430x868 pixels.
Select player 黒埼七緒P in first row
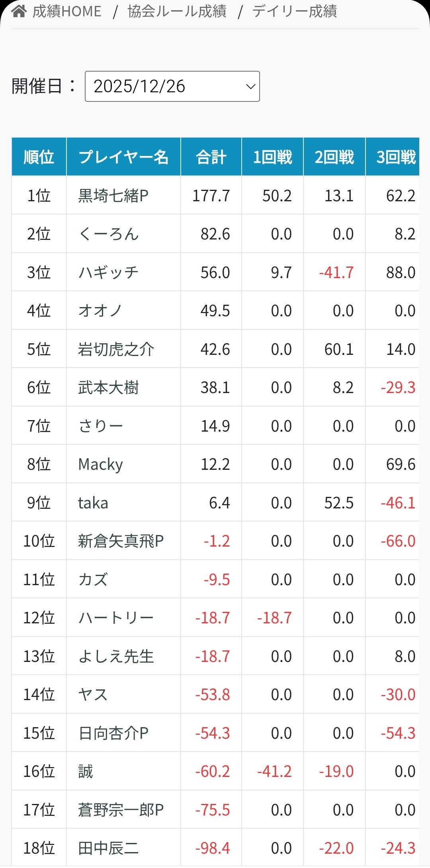point(113,196)
